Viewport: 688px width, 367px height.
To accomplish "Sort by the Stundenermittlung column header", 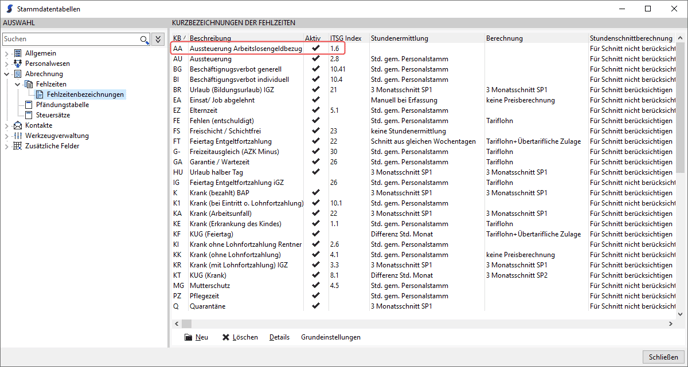I will tap(427, 38).
